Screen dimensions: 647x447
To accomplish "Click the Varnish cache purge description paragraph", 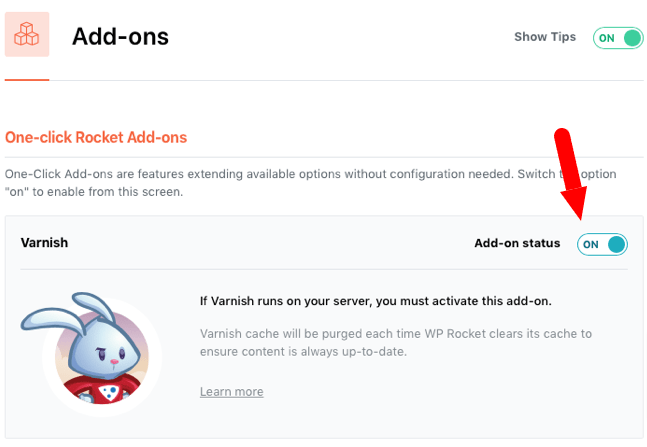I will coord(396,343).
